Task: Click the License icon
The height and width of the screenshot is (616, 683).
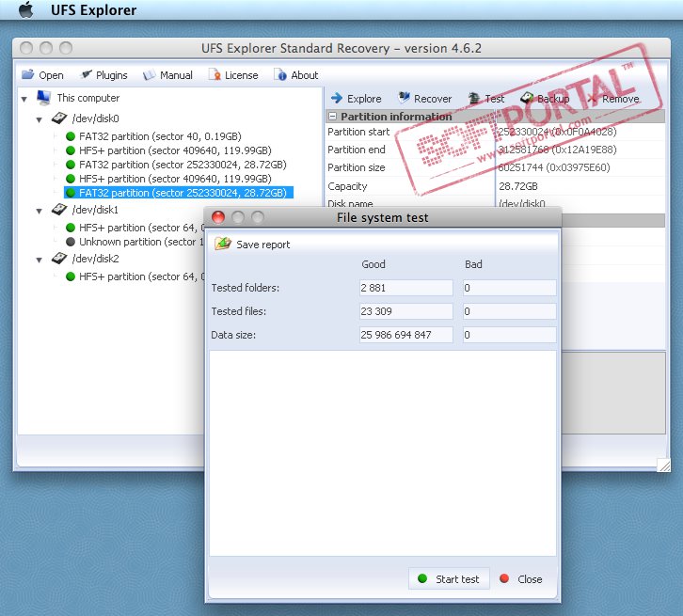Action: (x=214, y=75)
